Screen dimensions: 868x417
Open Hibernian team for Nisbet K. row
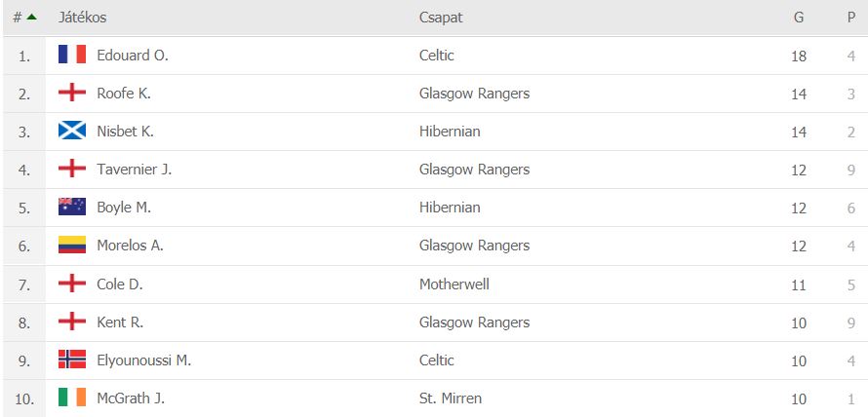(x=450, y=132)
